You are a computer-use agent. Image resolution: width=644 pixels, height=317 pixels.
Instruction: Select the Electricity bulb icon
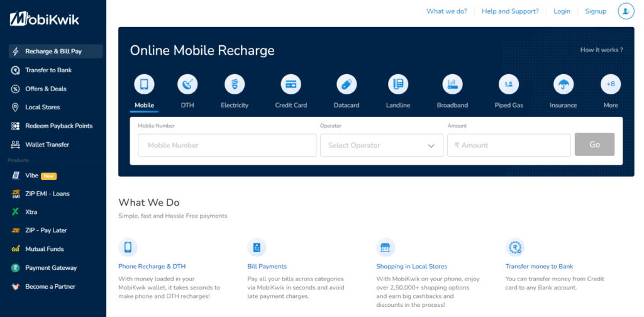point(235,84)
